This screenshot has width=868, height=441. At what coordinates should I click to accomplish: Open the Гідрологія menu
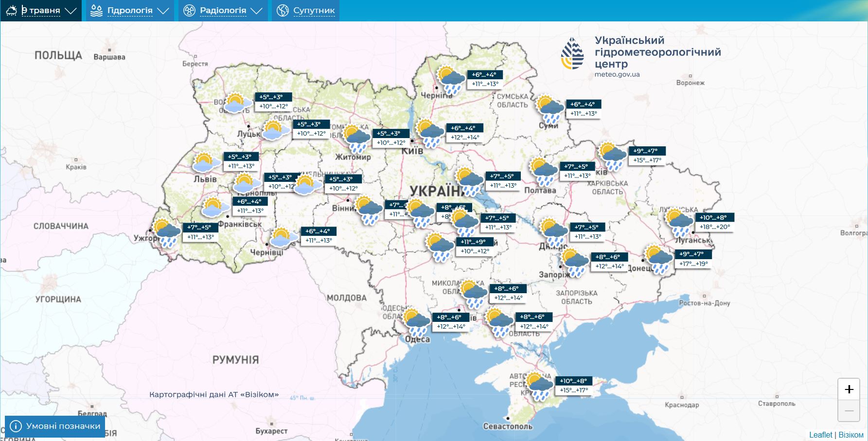(130, 10)
